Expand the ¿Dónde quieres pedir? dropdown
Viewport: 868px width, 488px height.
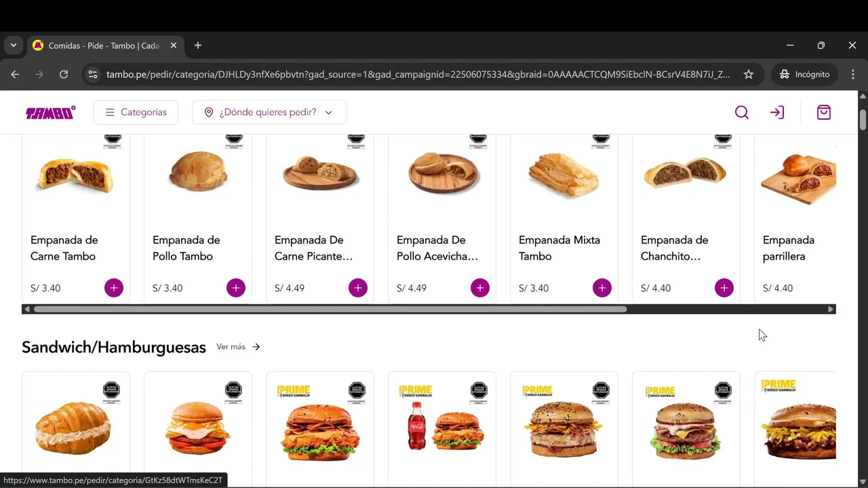(269, 113)
